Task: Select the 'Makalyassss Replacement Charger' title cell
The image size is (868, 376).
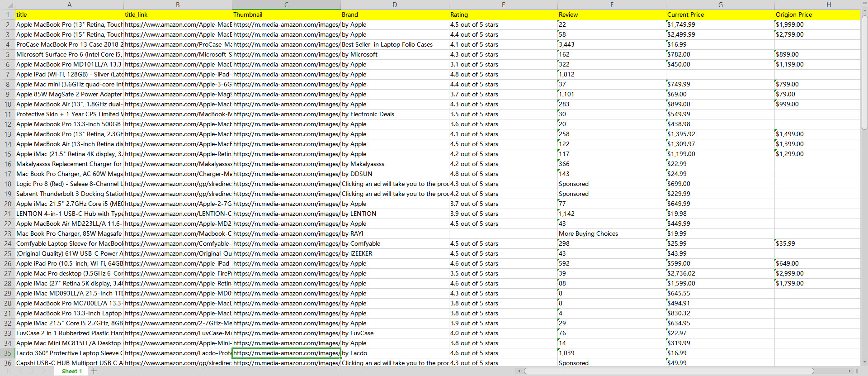Action: click(69, 164)
